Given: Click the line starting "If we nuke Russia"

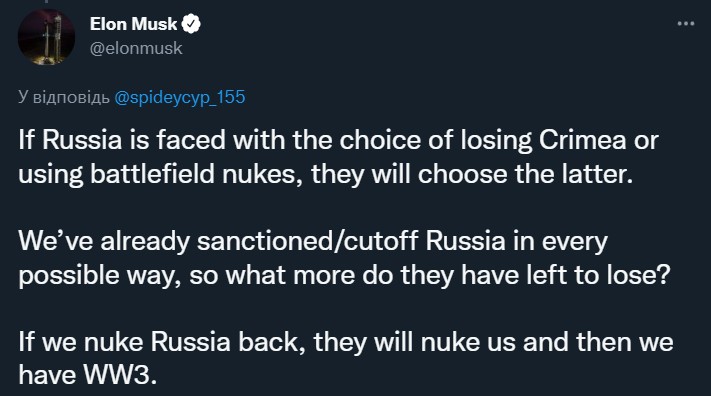Looking at the screenshot, I should (346, 342).
